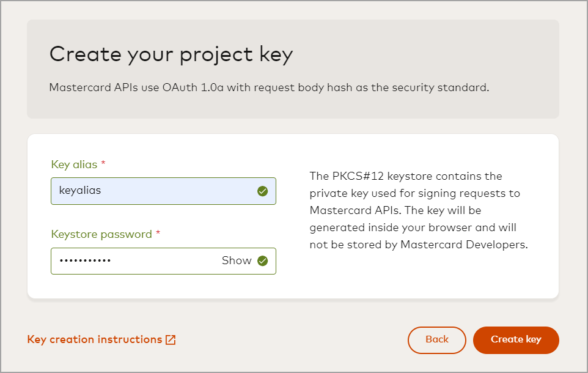The height and width of the screenshot is (373, 588).
Task: Click green checkmark in Keystore password field
Action: click(x=263, y=261)
